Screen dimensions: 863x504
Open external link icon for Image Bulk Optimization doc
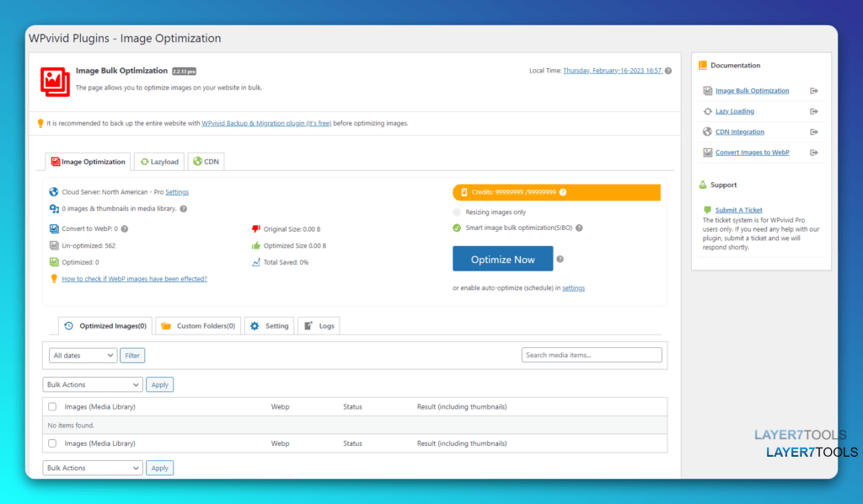point(814,91)
